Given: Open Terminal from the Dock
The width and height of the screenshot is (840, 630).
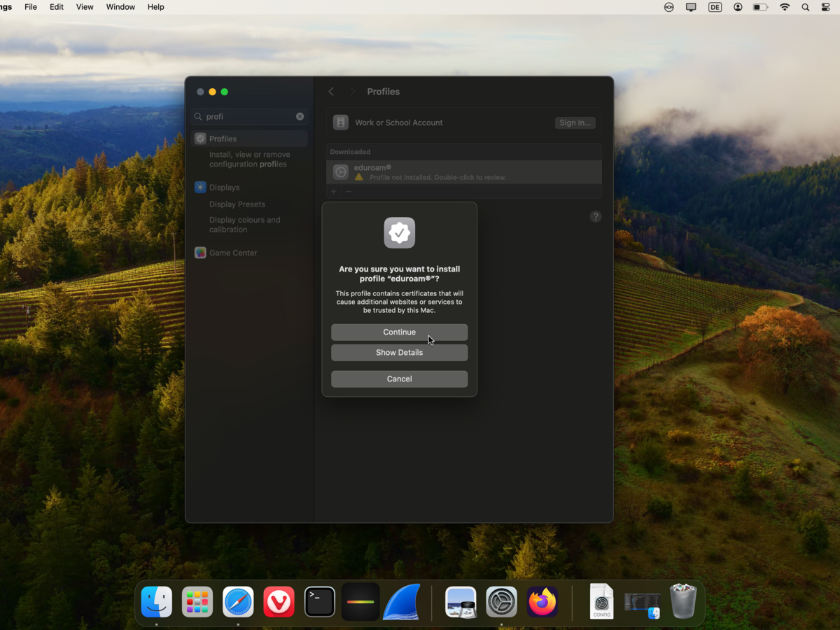Looking at the screenshot, I should click(319, 601).
